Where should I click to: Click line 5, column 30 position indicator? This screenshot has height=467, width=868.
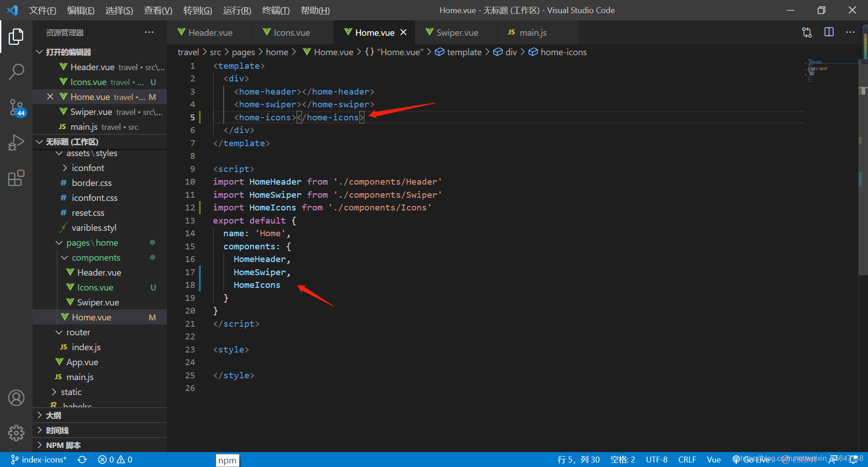579,460
